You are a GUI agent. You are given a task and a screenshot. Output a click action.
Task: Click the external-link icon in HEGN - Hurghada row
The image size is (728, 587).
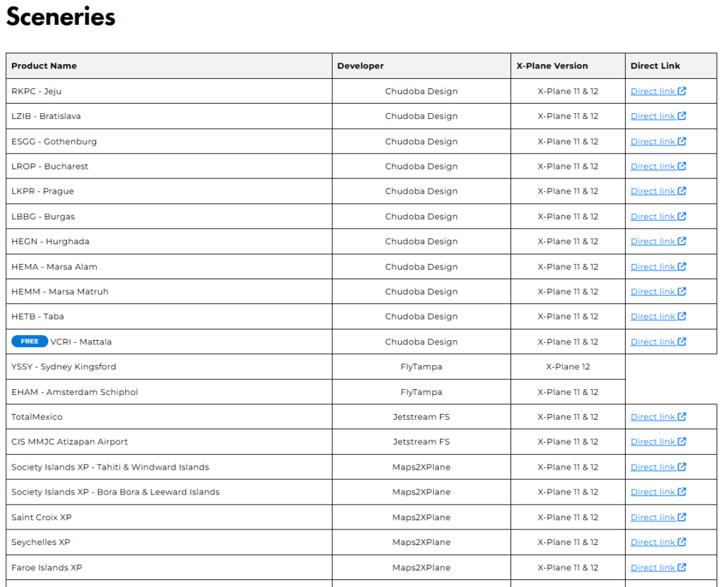tap(682, 240)
